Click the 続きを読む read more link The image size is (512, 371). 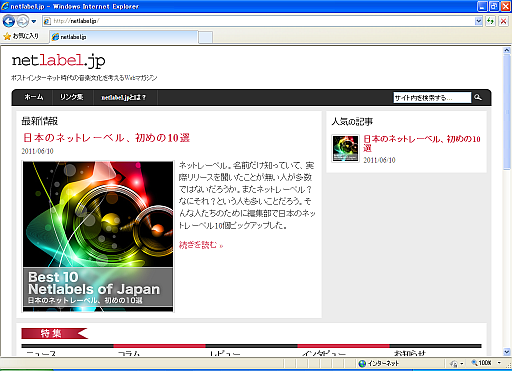pyautogui.click(x=201, y=245)
